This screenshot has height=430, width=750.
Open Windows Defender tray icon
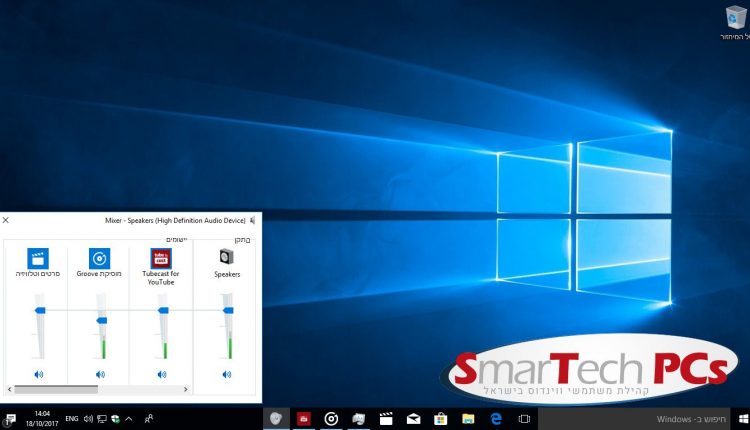115,419
